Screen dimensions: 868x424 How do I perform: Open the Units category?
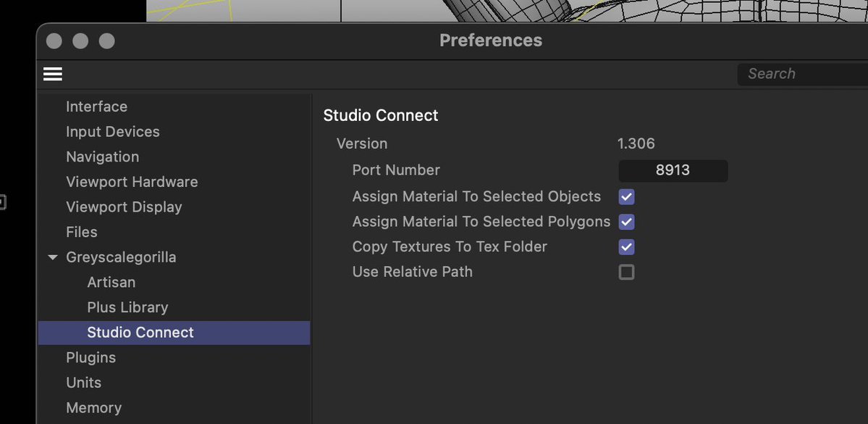click(x=83, y=383)
